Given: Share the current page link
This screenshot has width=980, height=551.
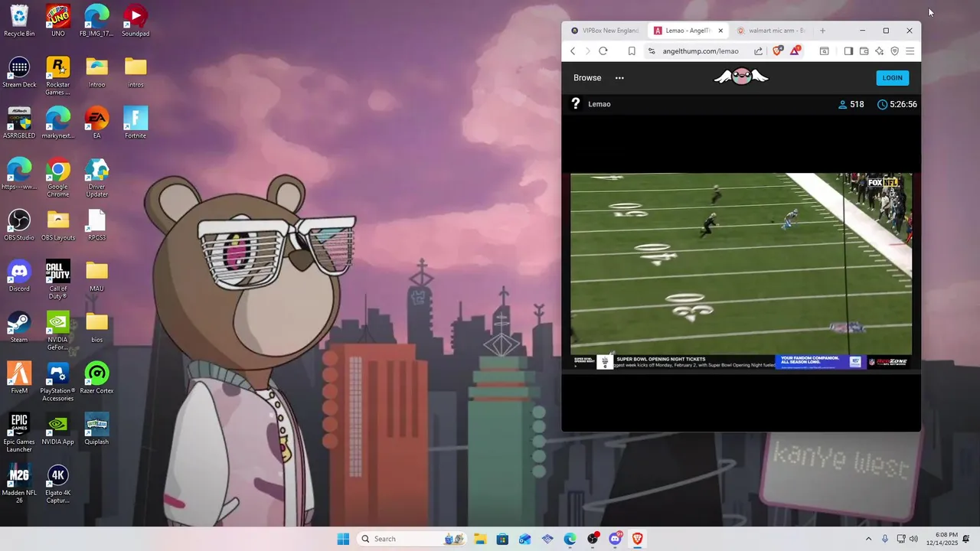Looking at the screenshot, I should pos(758,51).
